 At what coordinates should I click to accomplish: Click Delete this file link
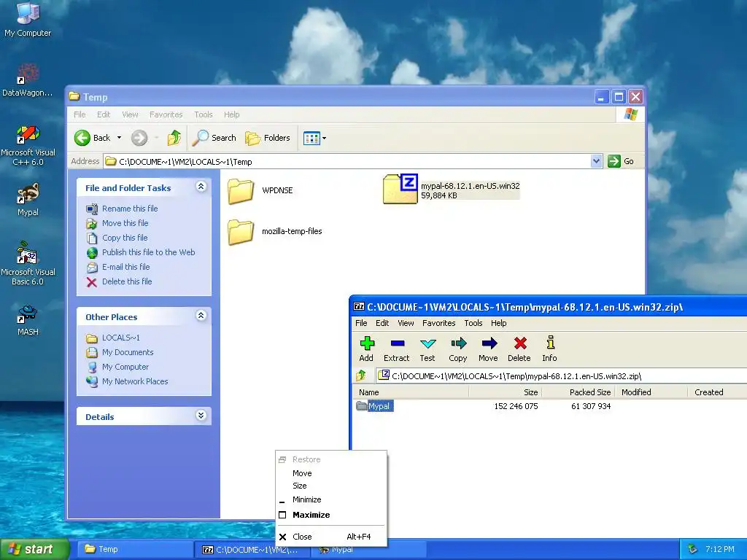point(127,281)
